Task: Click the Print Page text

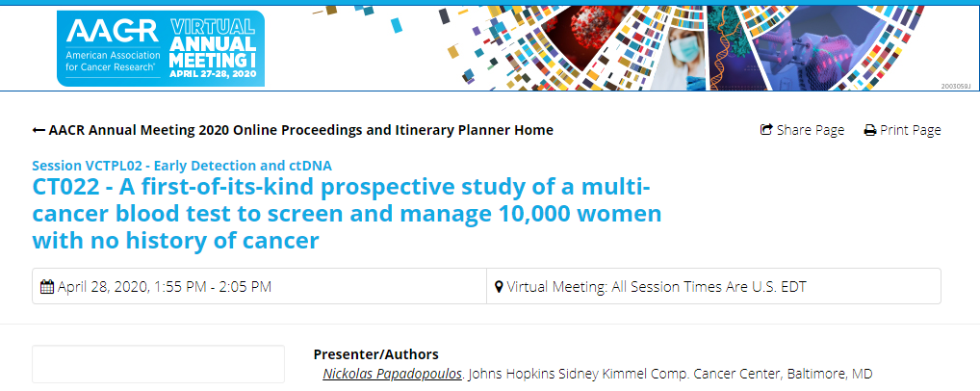Action: (x=911, y=130)
